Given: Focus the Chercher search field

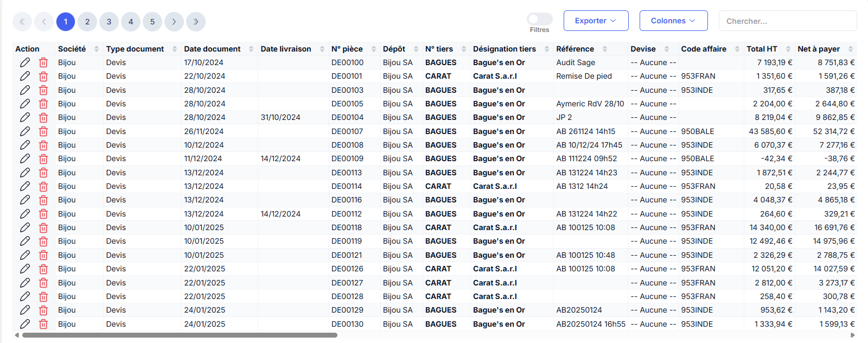Looking at the screenshot, I should [787, 21].
